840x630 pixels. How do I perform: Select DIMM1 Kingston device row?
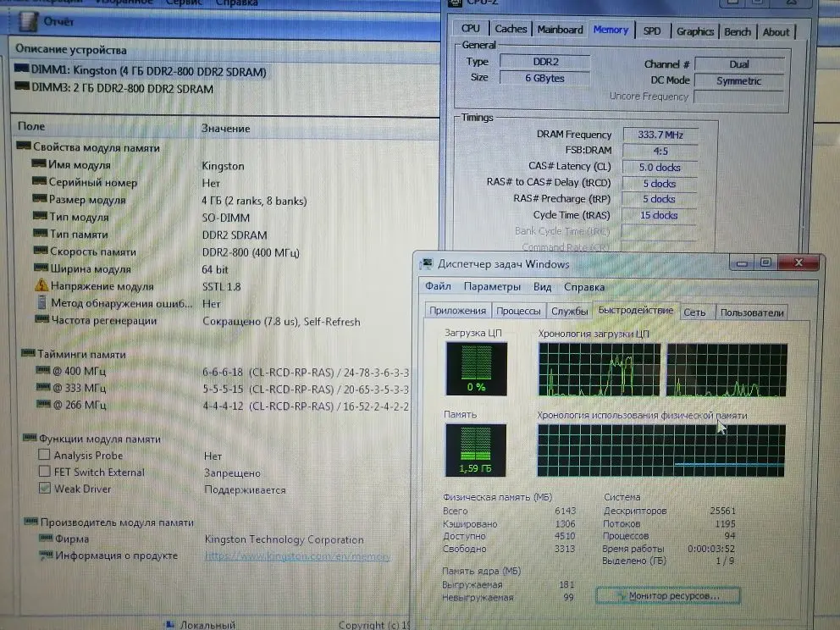[x=141, y=70]
